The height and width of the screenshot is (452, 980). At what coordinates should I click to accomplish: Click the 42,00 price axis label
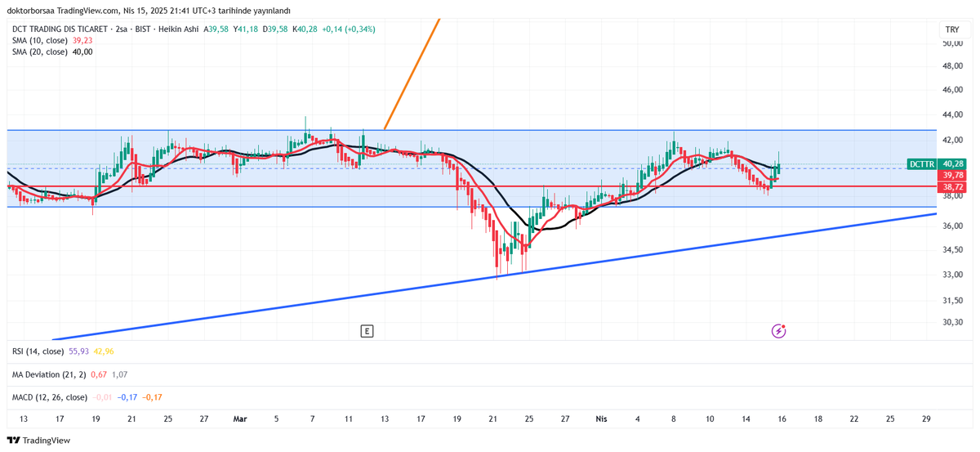[x=953, y=141]
